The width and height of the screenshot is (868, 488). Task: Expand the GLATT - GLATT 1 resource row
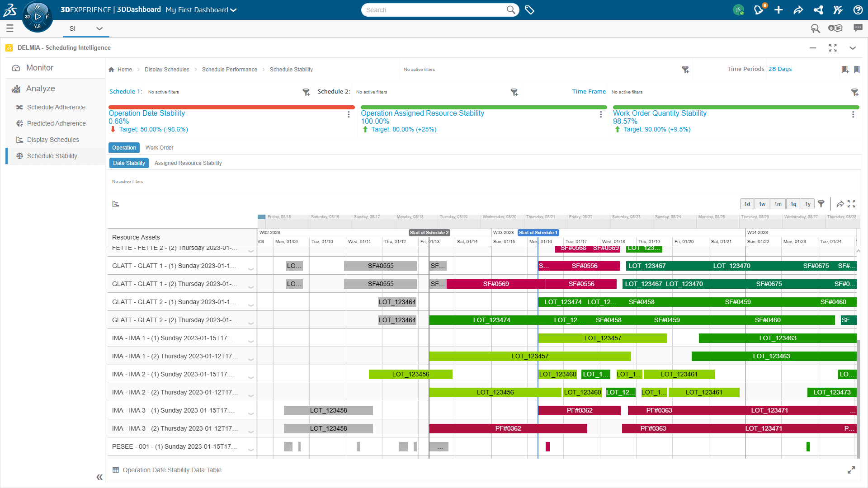click(251, 268)
